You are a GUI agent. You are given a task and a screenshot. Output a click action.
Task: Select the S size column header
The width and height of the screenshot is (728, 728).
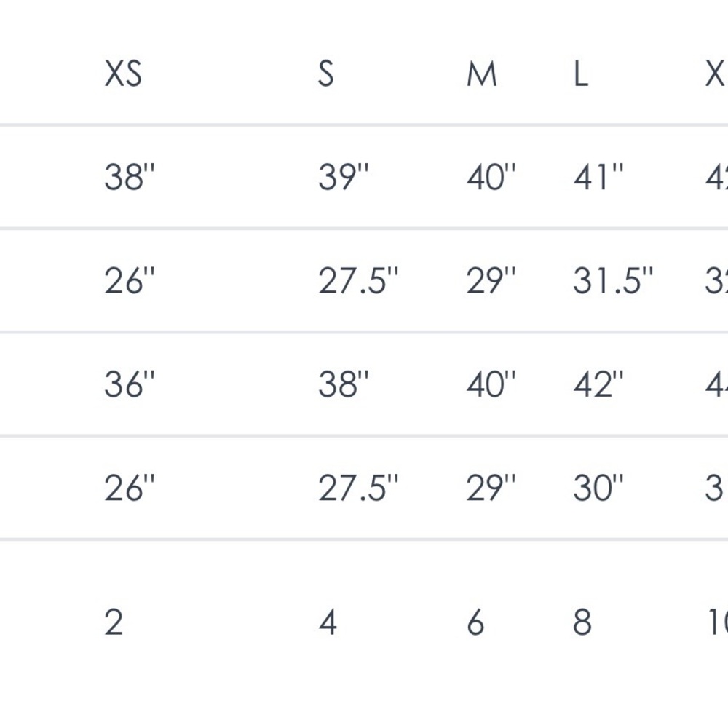326,74
